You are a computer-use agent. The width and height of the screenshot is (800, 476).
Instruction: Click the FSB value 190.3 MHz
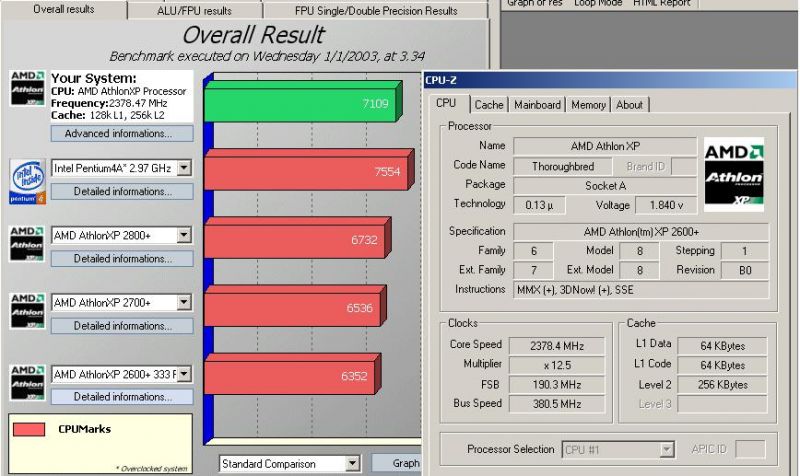[x=557, y=385]
